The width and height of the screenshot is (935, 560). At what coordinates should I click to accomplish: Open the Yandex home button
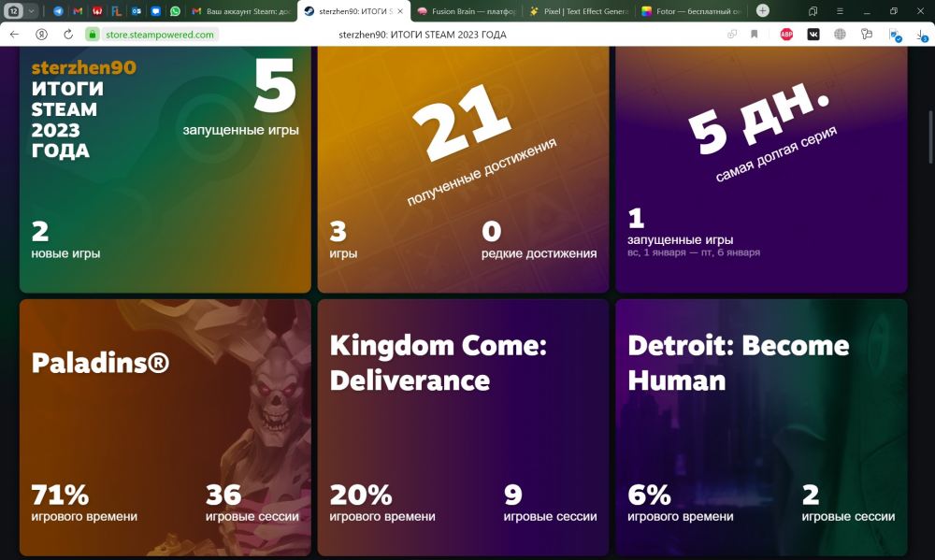click(41, 35)
